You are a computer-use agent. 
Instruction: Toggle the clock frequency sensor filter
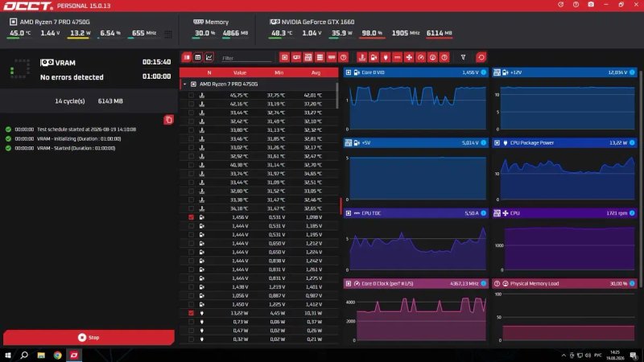421,57
